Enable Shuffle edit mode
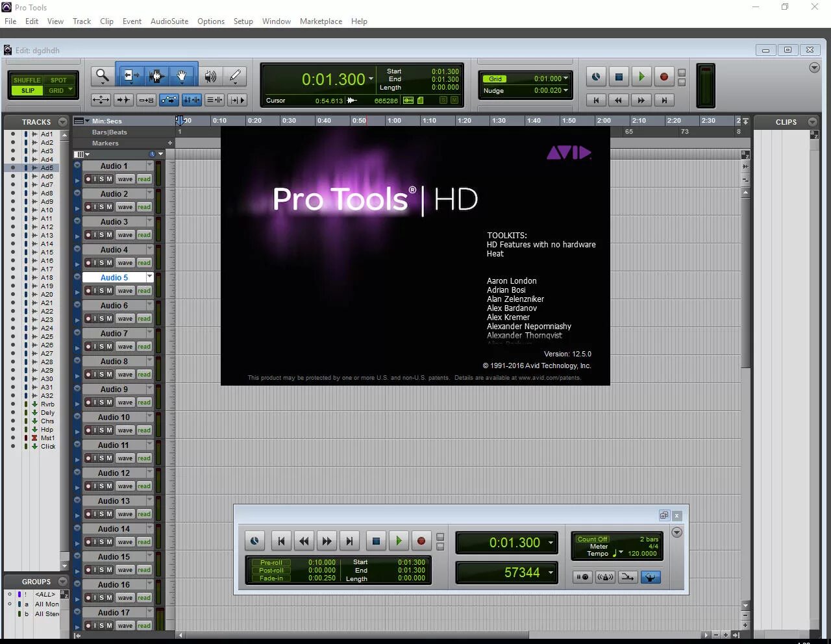This screenshot has width=831, height=644. pyautogui.click(x=27, y=80)
